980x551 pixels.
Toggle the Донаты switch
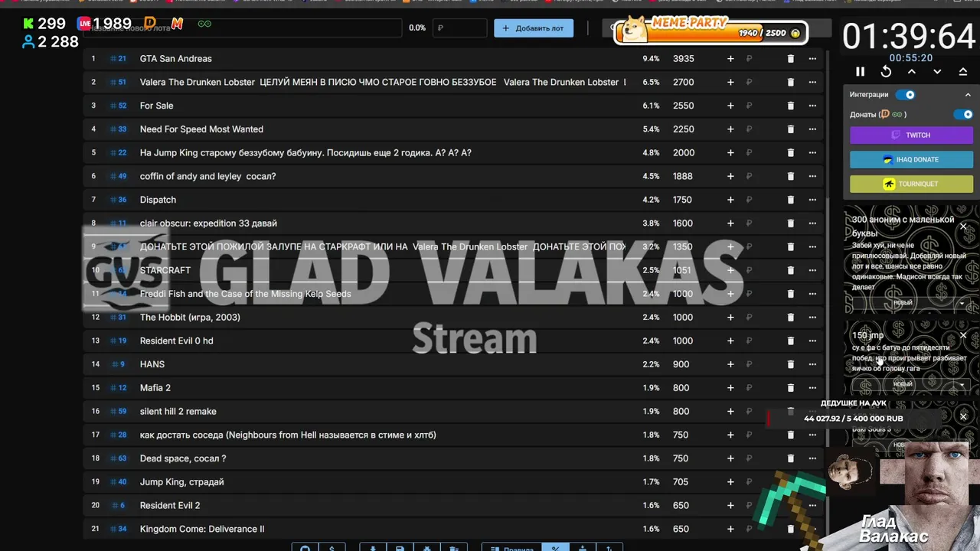tap(963, 114)
